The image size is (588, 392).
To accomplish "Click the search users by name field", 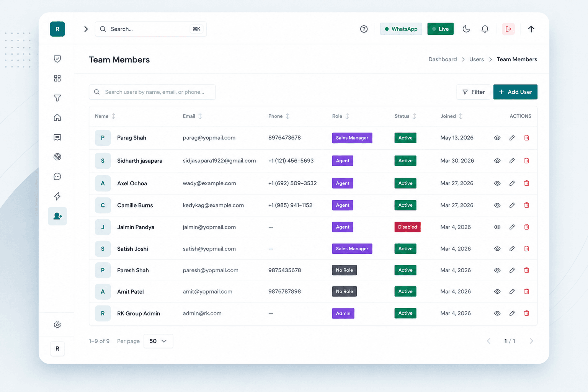I will (152, 92).
